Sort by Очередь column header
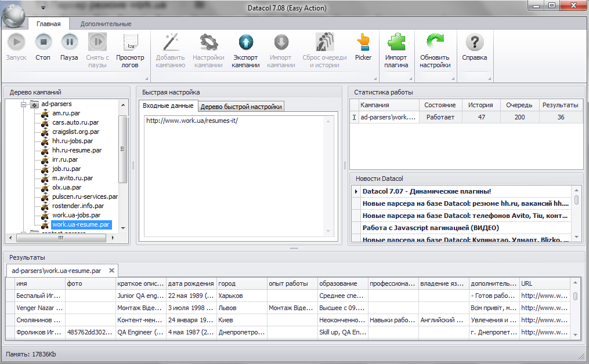The width and height of the screenshot is (589, 364). 519,105
